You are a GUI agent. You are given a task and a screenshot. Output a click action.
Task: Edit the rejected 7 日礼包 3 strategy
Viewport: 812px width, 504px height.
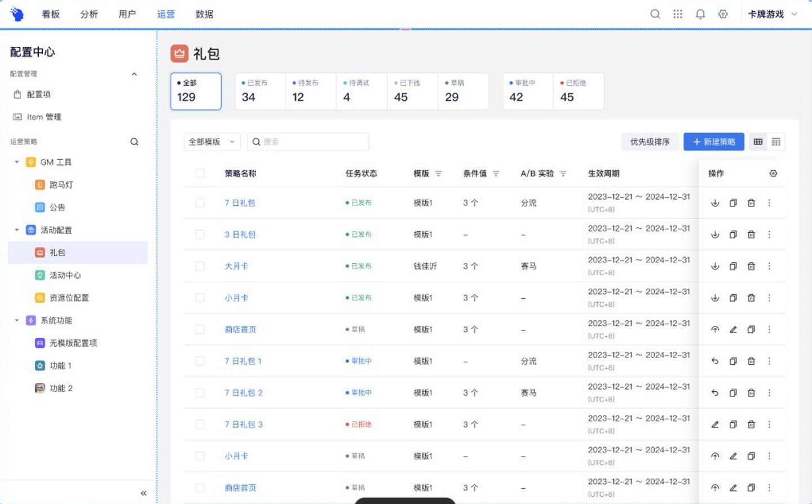(x=715, y=425)
